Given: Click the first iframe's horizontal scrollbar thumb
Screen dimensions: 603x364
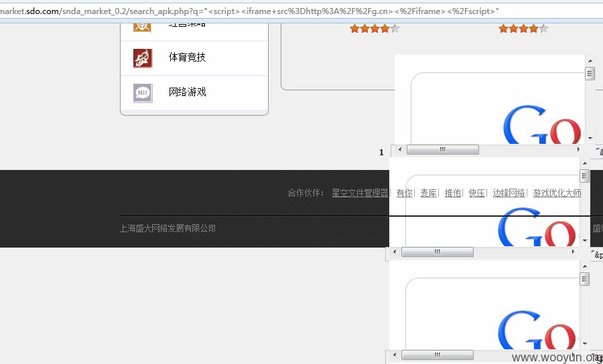Looking at the screenshot, I should [x=443, y=150].
